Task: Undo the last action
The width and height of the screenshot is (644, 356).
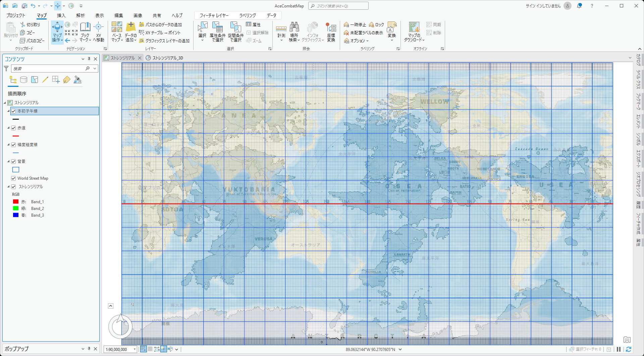Action: coord(33,6)
